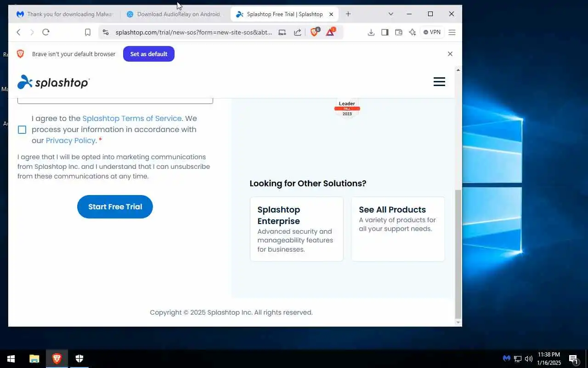Click the copyright 2025 Splashtop text

[x=231, y=312]
